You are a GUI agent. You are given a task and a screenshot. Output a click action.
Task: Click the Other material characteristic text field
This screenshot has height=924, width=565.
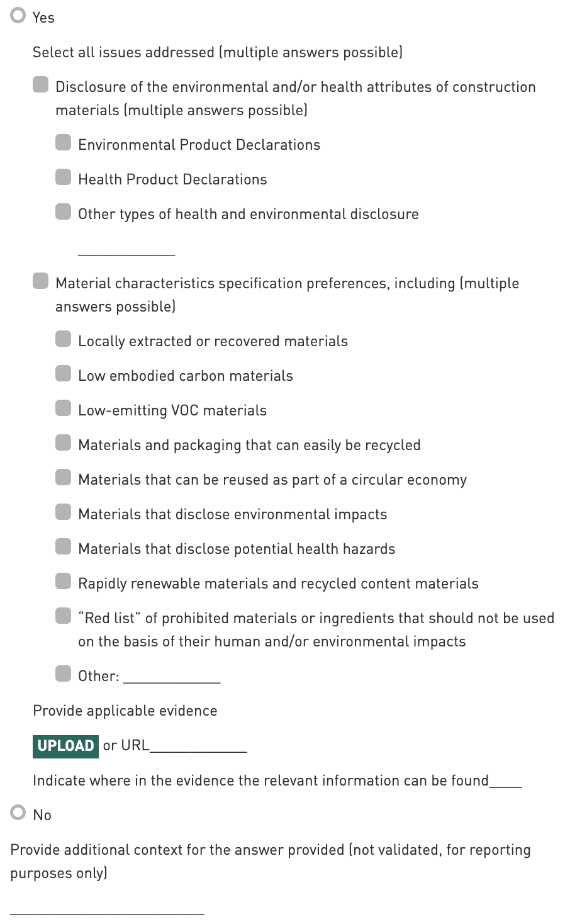172,677
